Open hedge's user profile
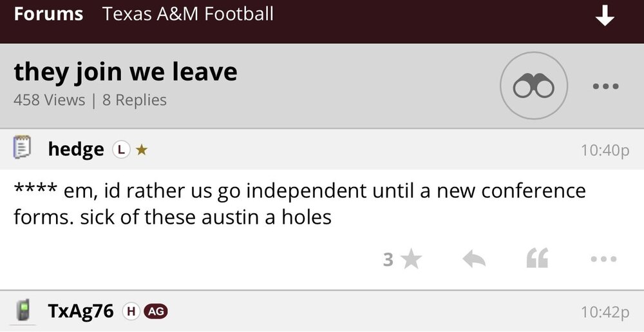644x332 pixels. coord(75,150)
